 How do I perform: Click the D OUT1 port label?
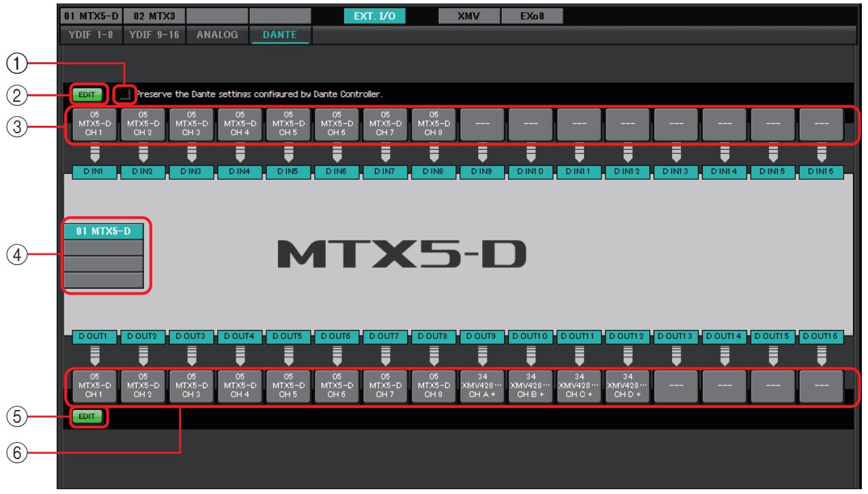tap(95, 336)
